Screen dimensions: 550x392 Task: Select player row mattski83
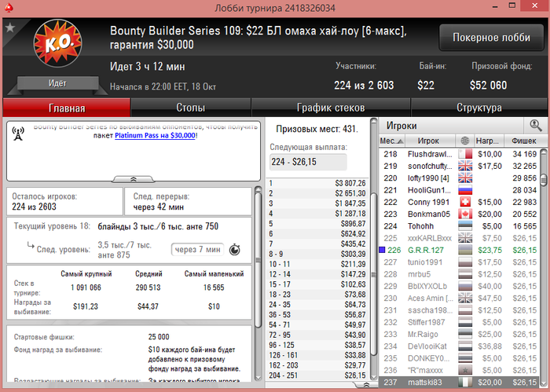[460, 383]
